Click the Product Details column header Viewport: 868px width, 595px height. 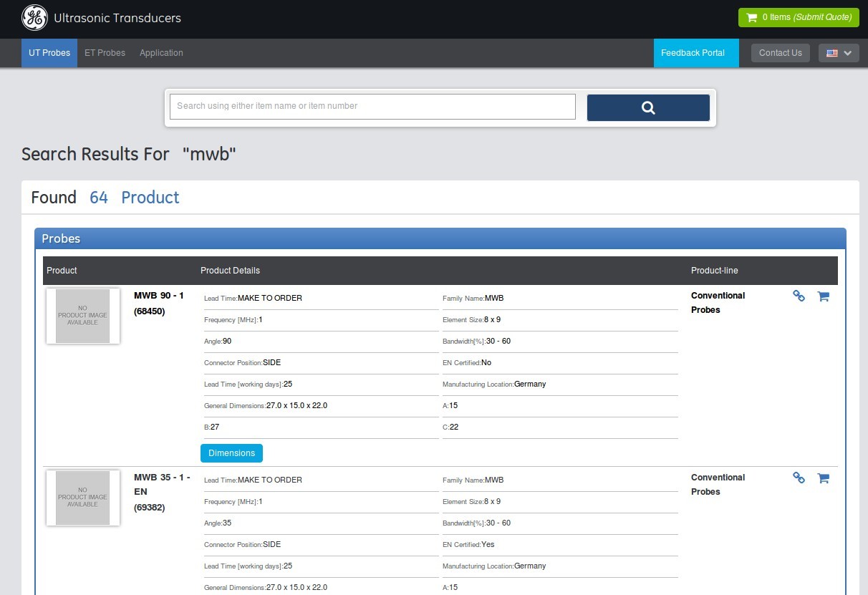click(x=230, y=271)
